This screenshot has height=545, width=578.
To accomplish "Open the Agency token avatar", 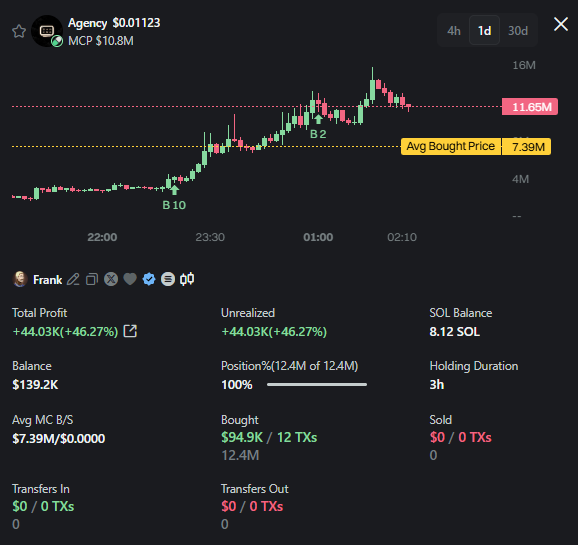I will (x=47, y=31).
